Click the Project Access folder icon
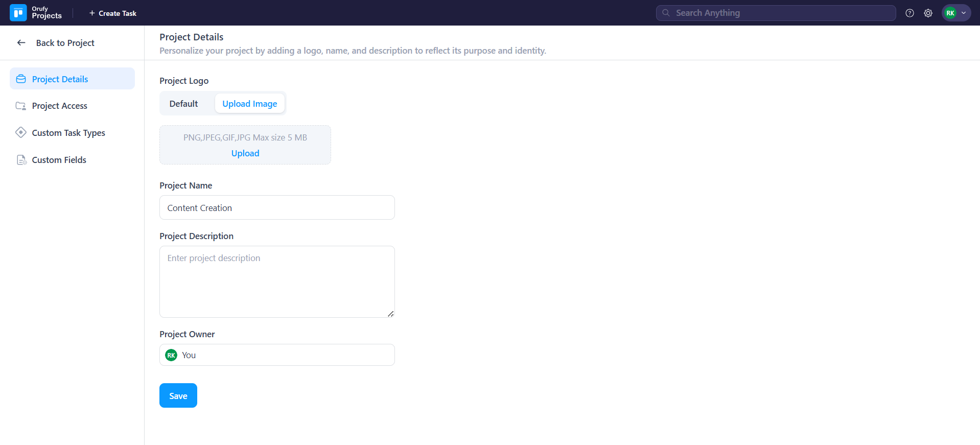This screenshot has height=445, width=980. pyautogui.click(x=21, y=106)
